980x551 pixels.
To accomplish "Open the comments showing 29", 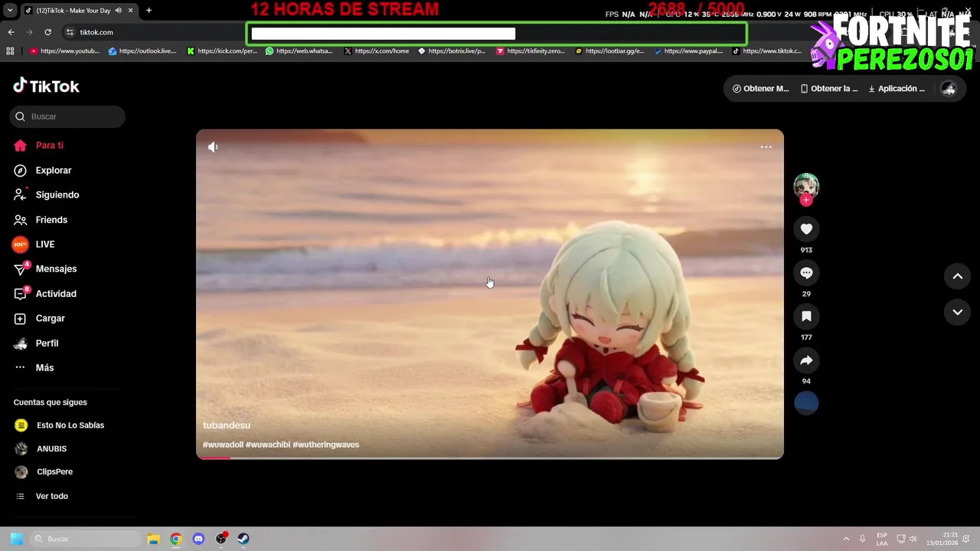I will [806, 272].
